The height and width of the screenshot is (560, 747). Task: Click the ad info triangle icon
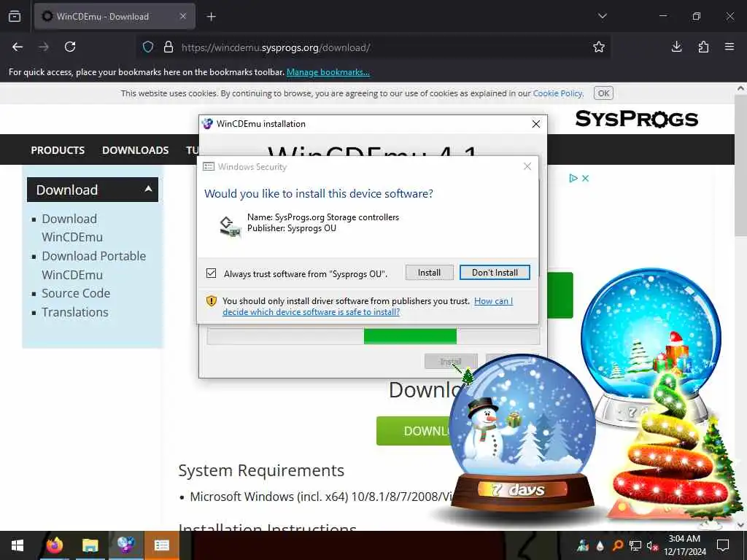click(573, 178)
